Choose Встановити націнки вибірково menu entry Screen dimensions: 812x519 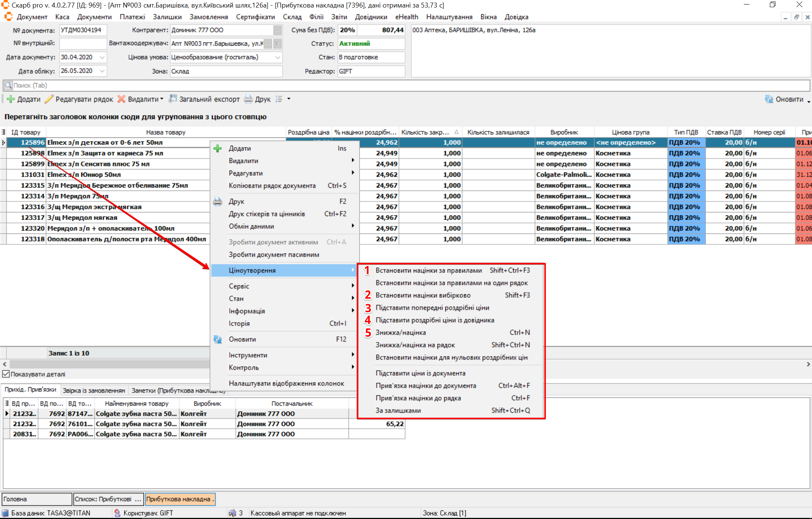(423, 295)
